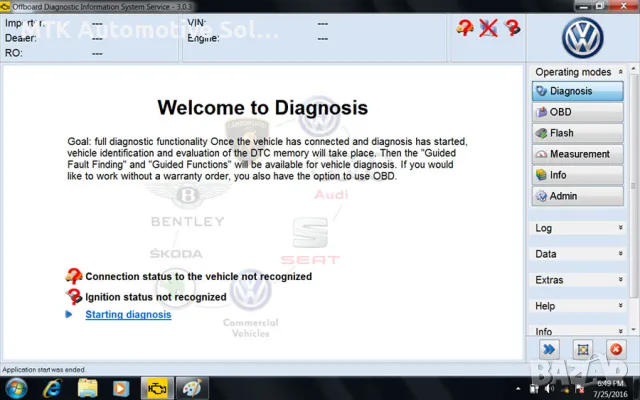Click the crossed-out network status icon
Screen dimensions: 640x400
point(488,28)
